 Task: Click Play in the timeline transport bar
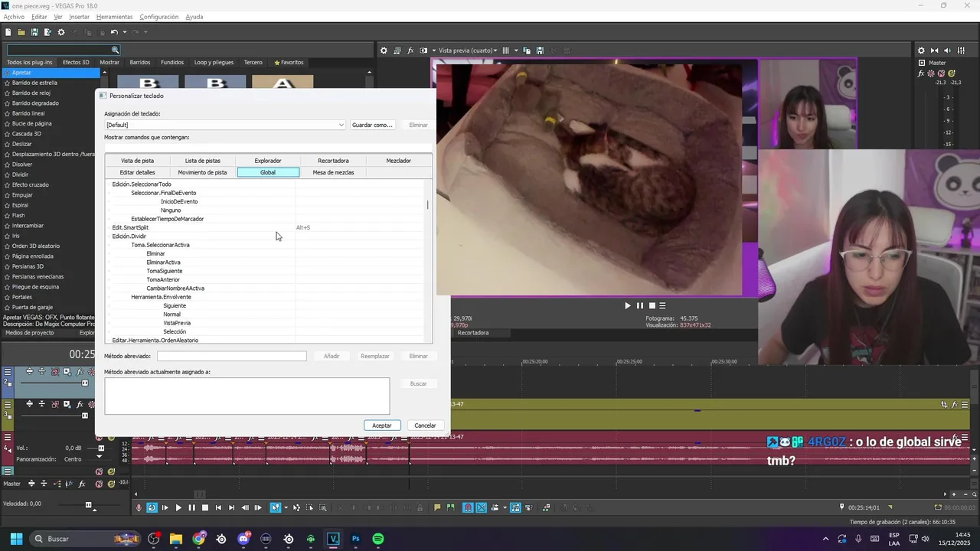pos(178,507)
